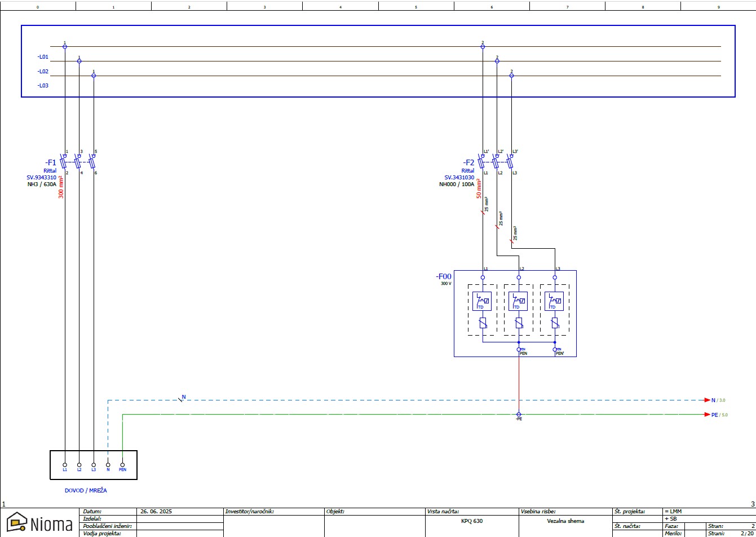Click the L1 connection point of -F00
This screenshot has width=756, height=537.
pos(482,276)
